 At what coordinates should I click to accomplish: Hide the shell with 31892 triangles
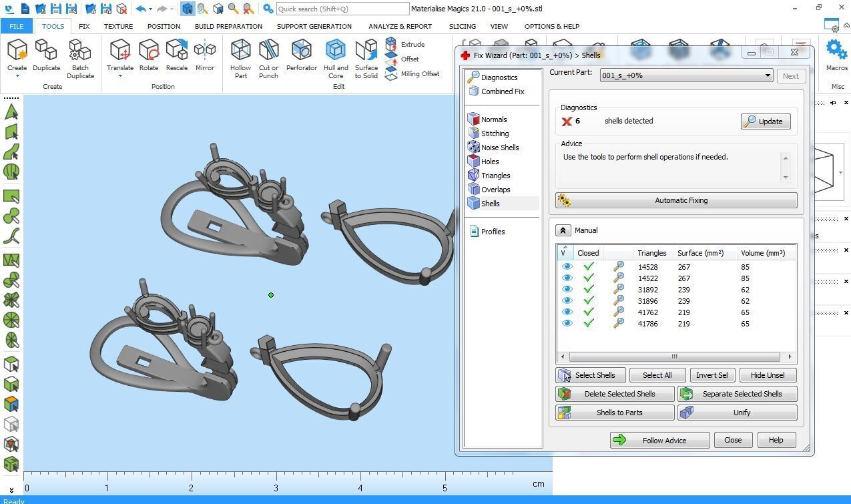click(x=567, y=290)
